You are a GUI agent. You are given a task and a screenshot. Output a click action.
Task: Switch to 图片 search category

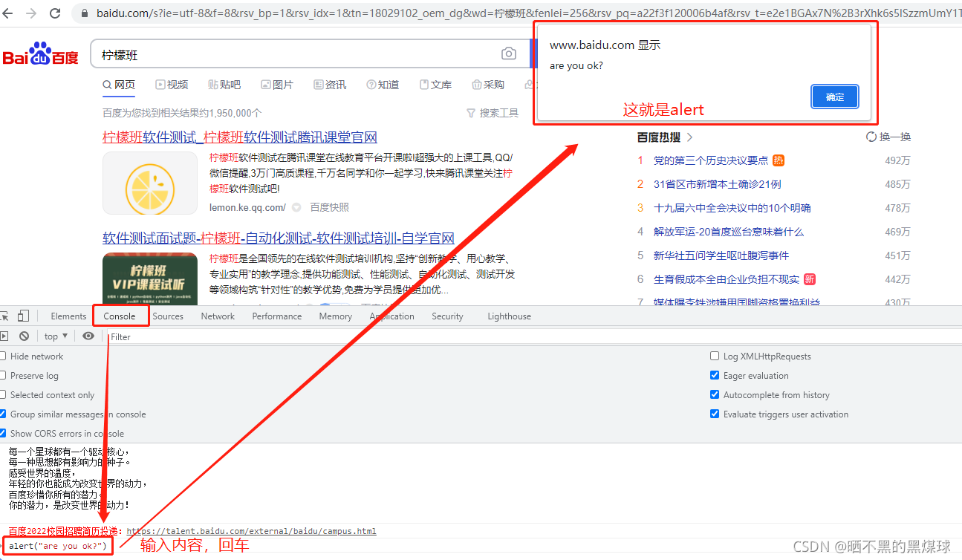pyautogui.click(x=277, y=85)
